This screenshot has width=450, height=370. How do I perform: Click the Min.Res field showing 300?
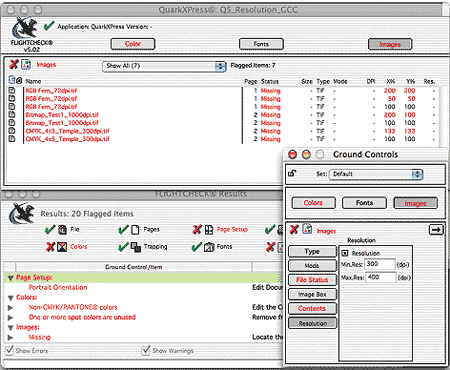pyautogui.click(x=380, y=264)
